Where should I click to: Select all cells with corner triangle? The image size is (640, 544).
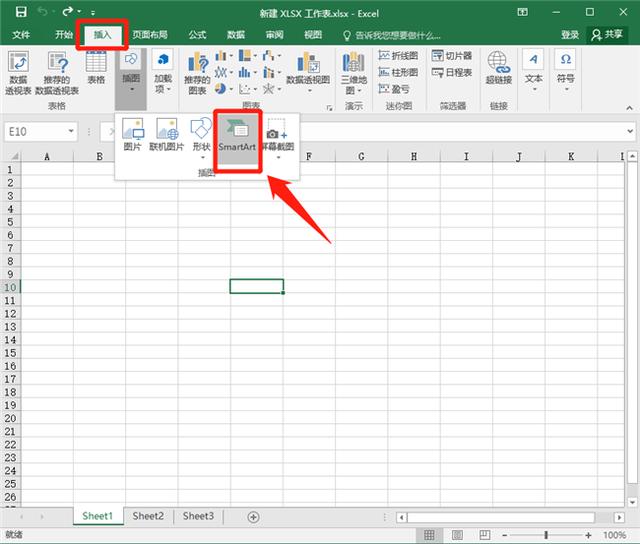[x=13, y=156]
